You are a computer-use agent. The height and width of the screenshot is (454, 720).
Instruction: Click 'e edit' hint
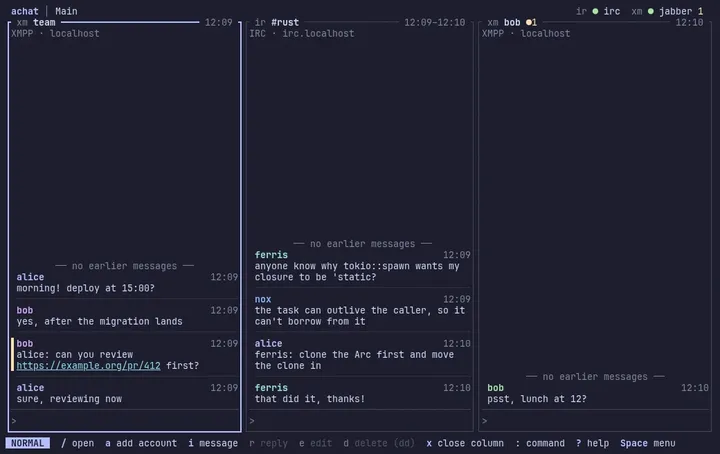pos(315,443)
